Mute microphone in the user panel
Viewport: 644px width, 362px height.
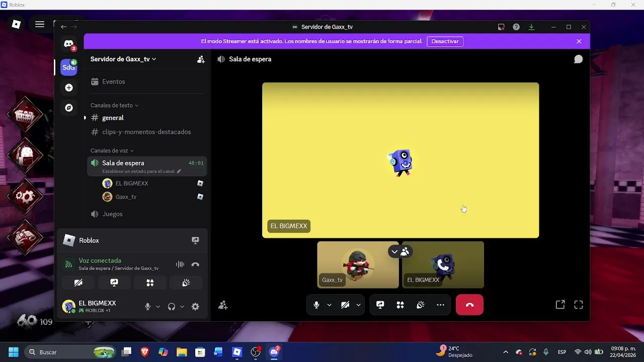147,307
